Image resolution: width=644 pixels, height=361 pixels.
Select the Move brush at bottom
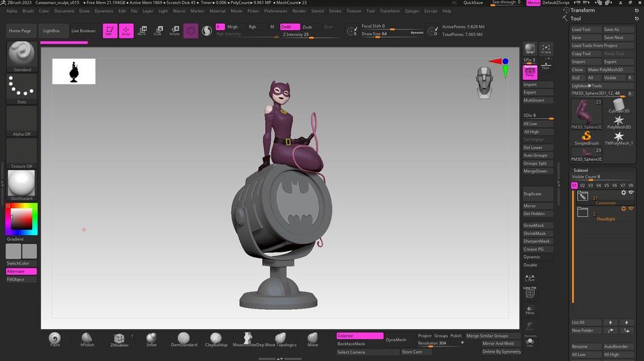(313, 340)
